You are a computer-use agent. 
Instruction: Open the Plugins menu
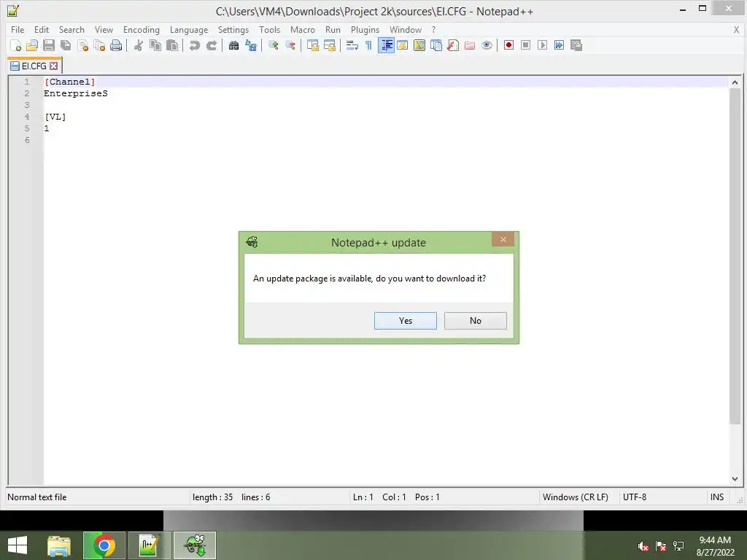pyautogui.click(x=365, y=29)
